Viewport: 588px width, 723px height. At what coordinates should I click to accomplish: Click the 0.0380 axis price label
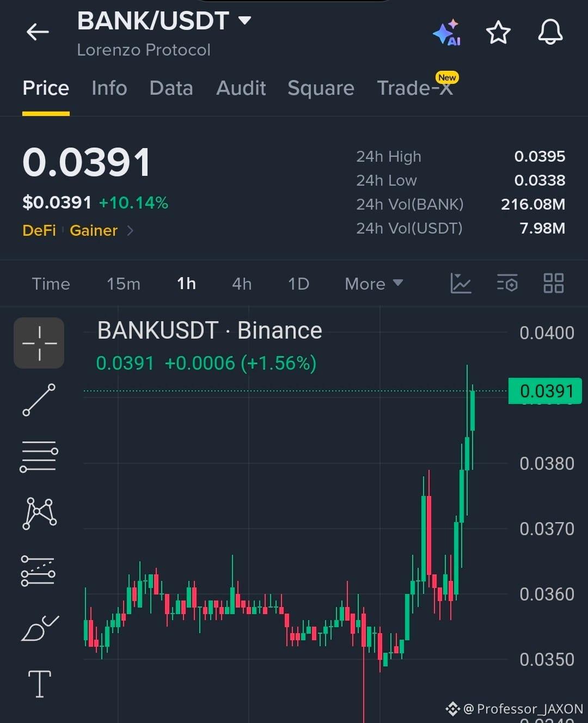tap(547, 463)
